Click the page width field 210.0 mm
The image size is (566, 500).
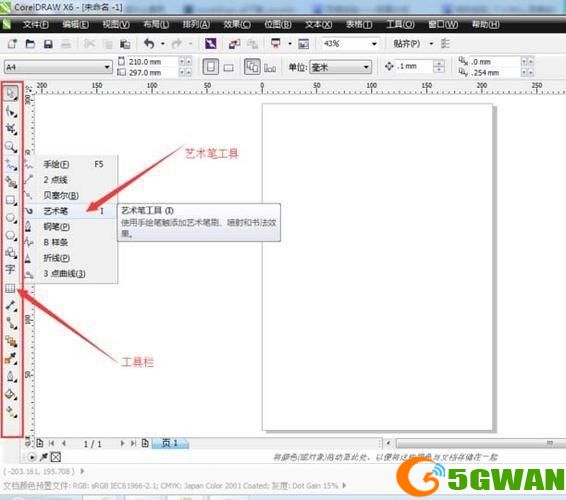click(x=152, y=62)
